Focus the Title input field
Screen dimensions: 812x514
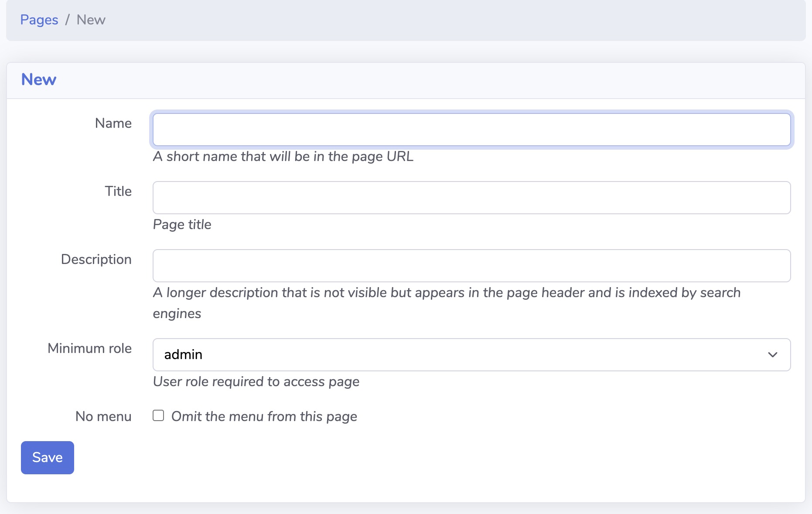click(x=471, y=197)
